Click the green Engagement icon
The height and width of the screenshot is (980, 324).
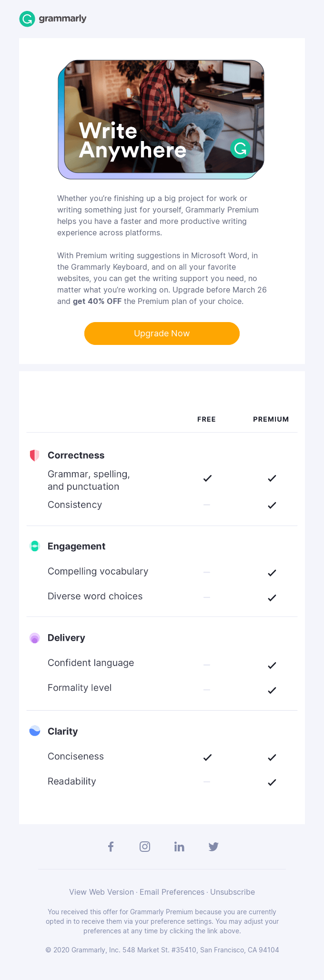[x=34, y=546]
